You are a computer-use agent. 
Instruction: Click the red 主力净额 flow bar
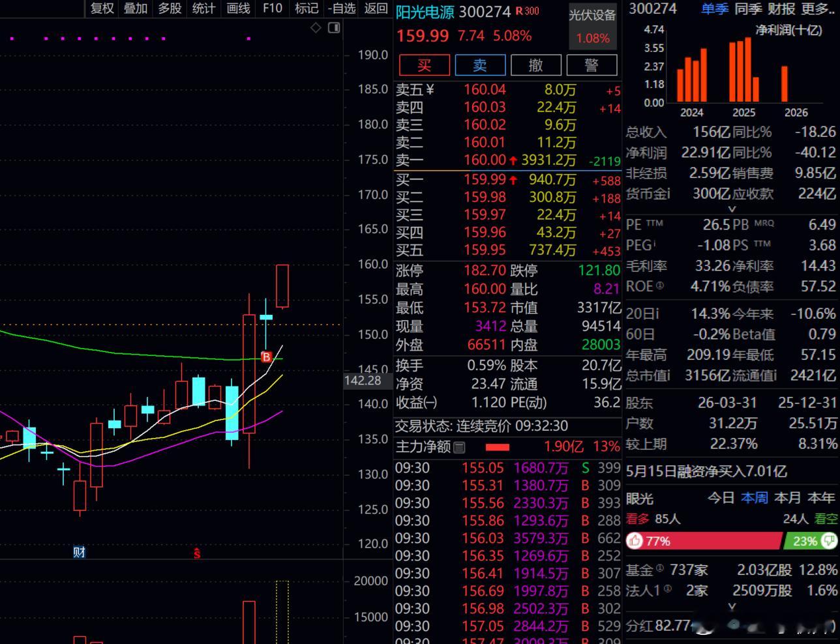point(498,447)
